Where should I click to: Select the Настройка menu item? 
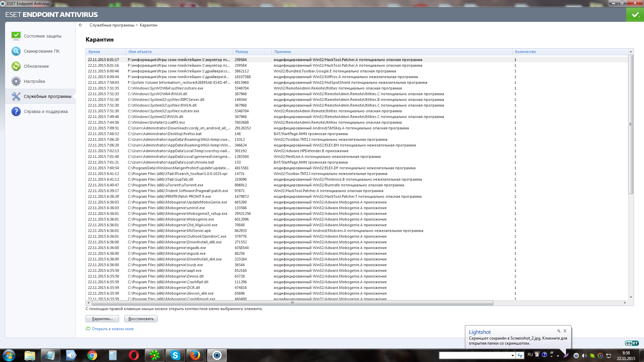34,81
